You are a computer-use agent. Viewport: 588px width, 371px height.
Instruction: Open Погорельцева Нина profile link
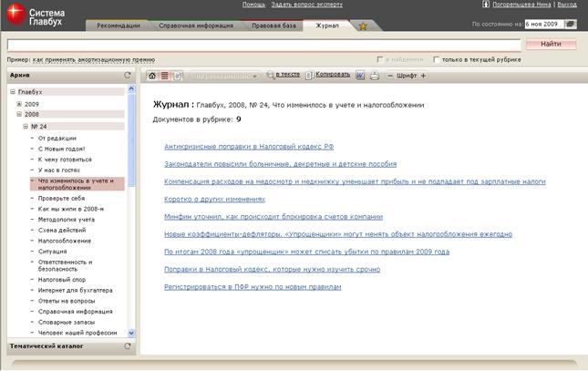521,5
